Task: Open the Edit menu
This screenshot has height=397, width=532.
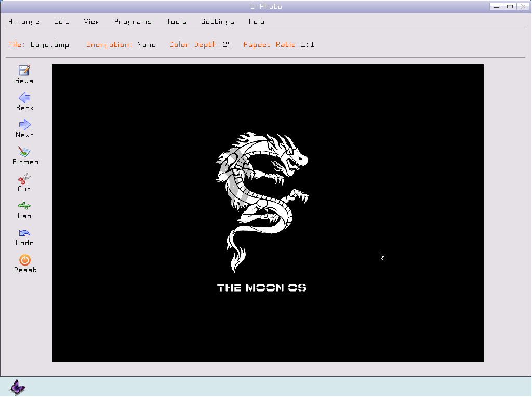Action: pyautogui.click(x=61, y=22)
